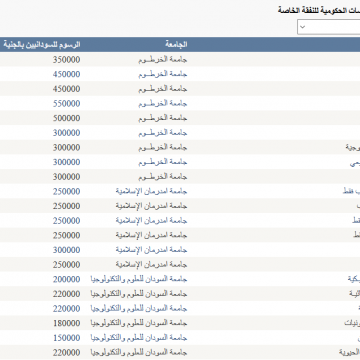Select the 200000 fee cell
Image resolution: width=360 pixels, height=360 pixels.
coord(66,279)
